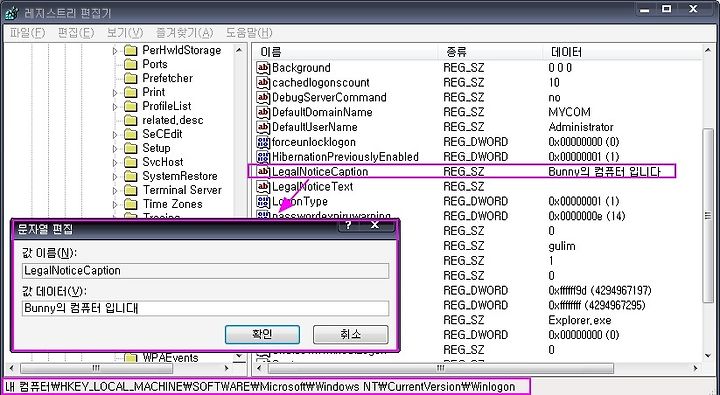Expand the Print key
The width and height of the screenshot is (720, 395).
point(115,93)
